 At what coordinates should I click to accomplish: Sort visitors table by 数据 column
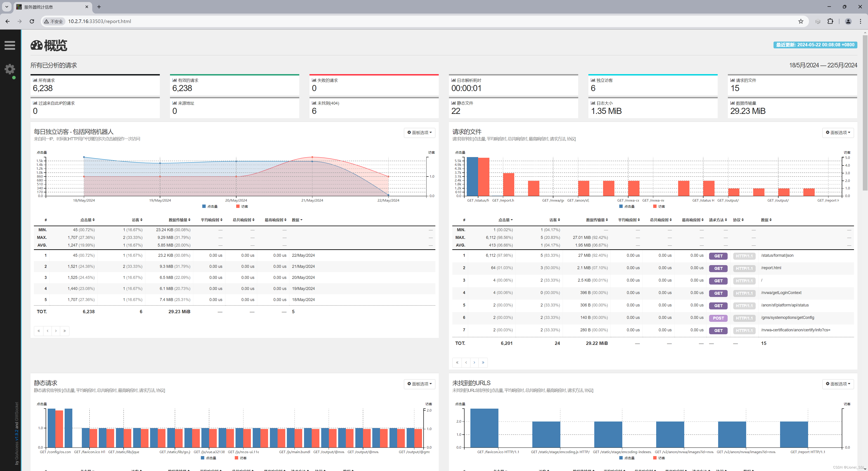[297, 220]
